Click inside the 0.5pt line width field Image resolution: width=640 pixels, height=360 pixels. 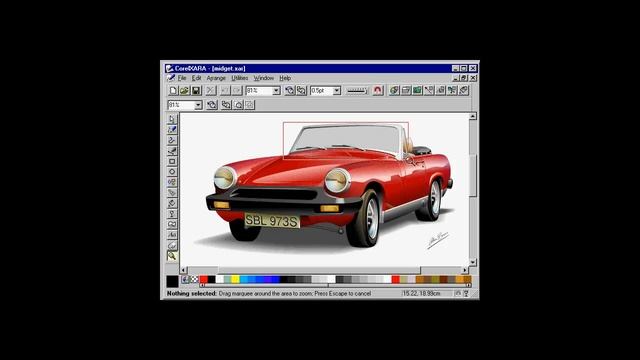[x=321, y=91]
